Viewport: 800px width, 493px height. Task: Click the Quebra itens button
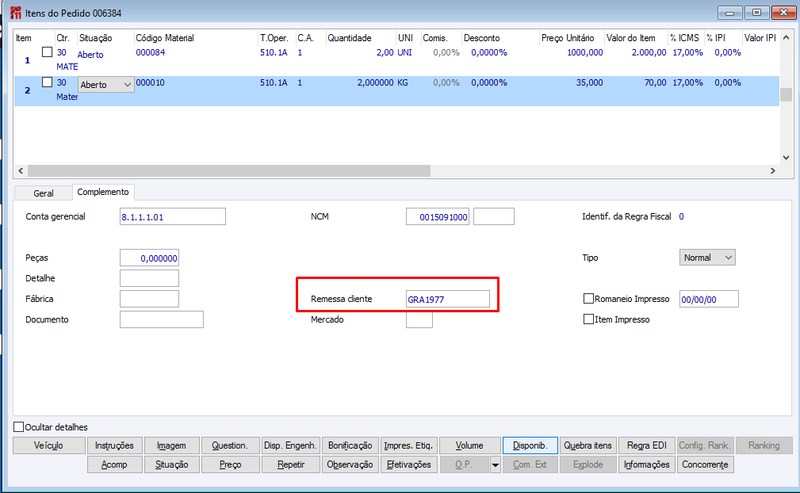588,446
